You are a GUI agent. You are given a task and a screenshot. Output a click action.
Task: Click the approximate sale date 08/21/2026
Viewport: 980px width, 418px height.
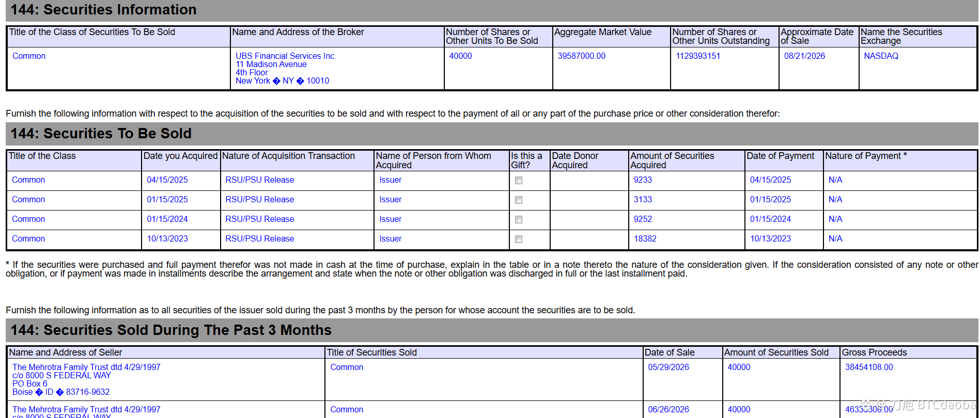point(804,56)
